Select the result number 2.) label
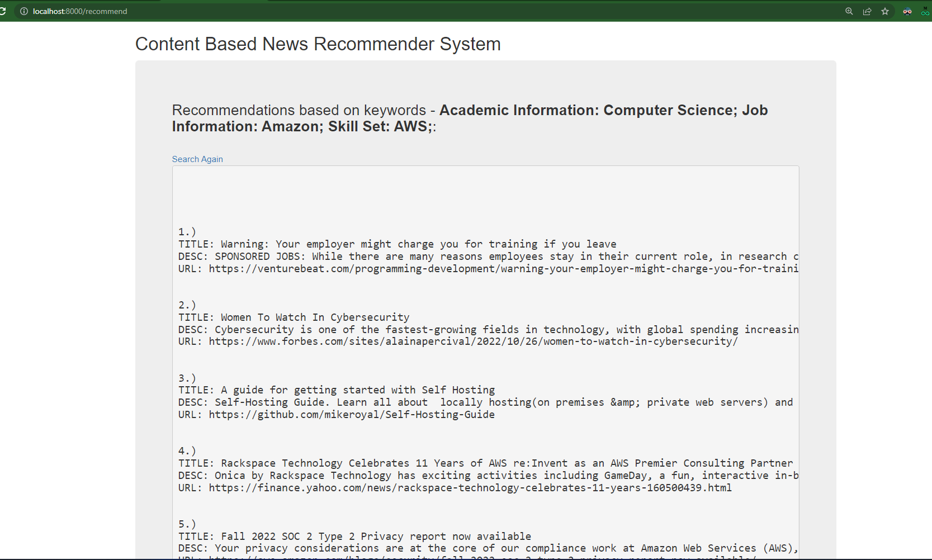This screenshot has height=560, width=932. (187, 305)
